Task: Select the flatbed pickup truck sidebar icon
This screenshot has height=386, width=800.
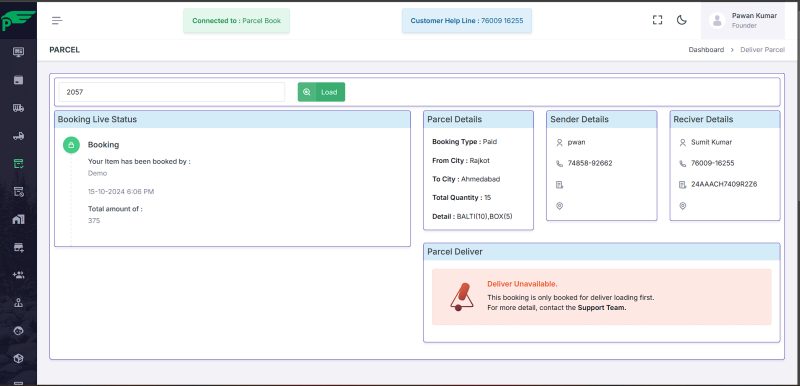Action: pyautogui.click(x=18, y=136)
